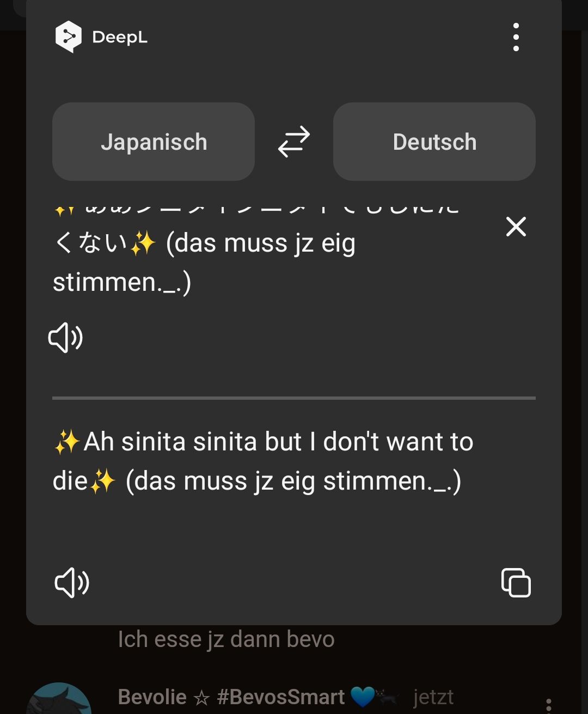Tap the 'jetzt' timestamp on the comment

point(433,697)
